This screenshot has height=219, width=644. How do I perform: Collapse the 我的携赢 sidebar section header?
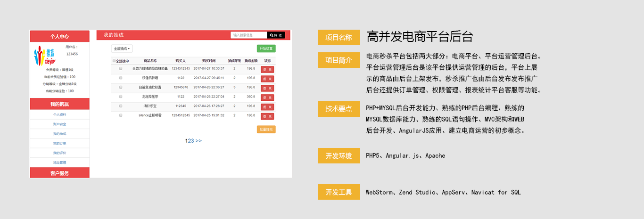click(x=60, y=104)
